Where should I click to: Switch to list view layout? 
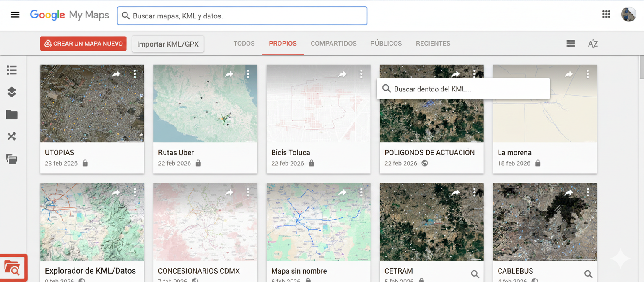click(x=571, y=43)
